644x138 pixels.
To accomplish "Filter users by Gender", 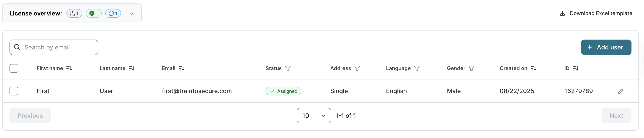I will click(x=471, y=68).
